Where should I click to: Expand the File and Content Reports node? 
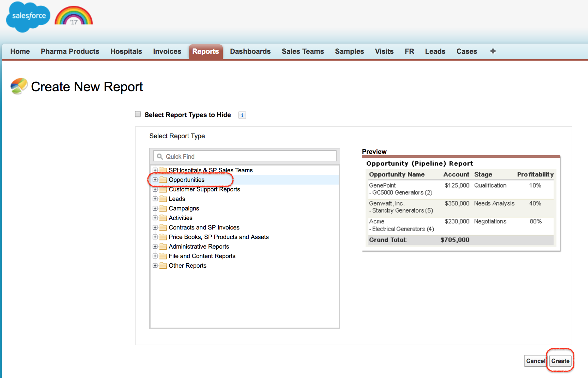155,256
